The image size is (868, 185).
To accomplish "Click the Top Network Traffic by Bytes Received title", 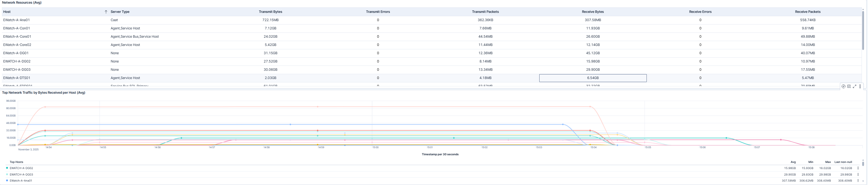I will (43, 92).
